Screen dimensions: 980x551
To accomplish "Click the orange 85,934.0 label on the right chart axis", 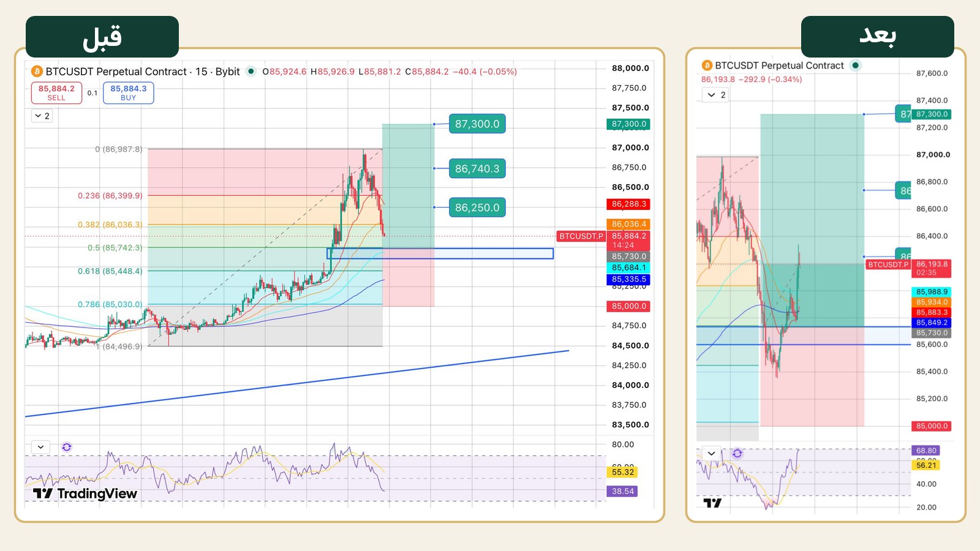I will [932, 302].
